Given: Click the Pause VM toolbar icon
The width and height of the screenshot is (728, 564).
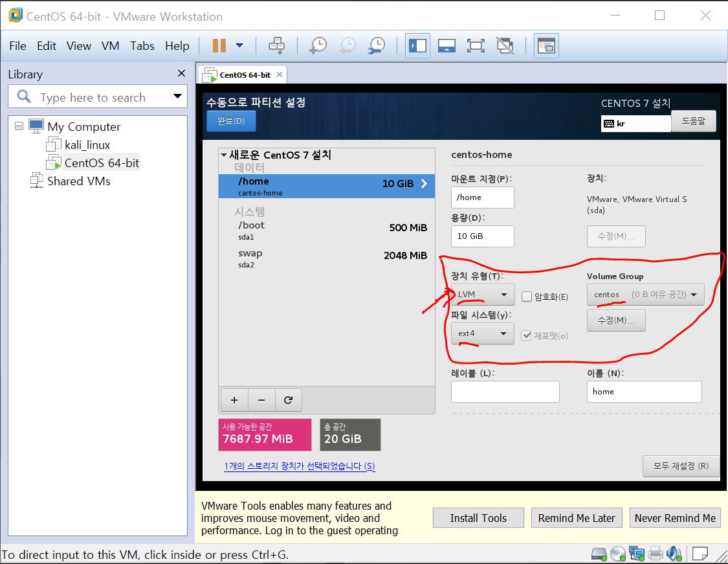Looking at the screenshot, I should pos(219,45).
